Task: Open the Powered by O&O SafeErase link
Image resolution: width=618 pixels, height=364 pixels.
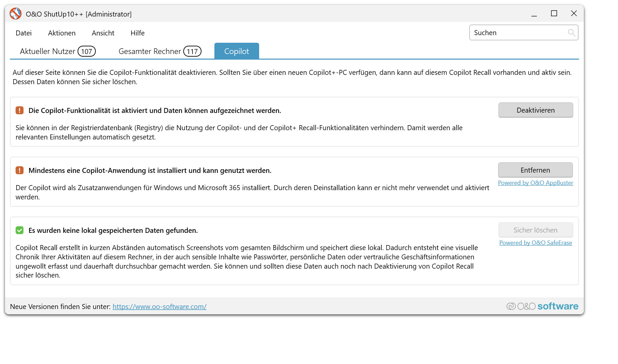Action: point(535,242)
